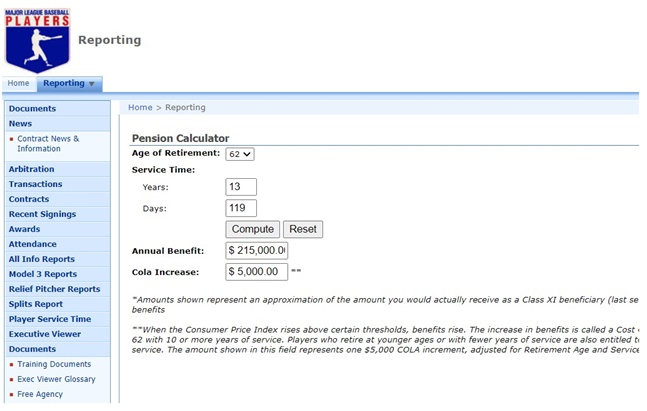This screenshot has height=411, width=647.
Task: Select Transactions in the sidebar
Action: [x=36, y=184]
